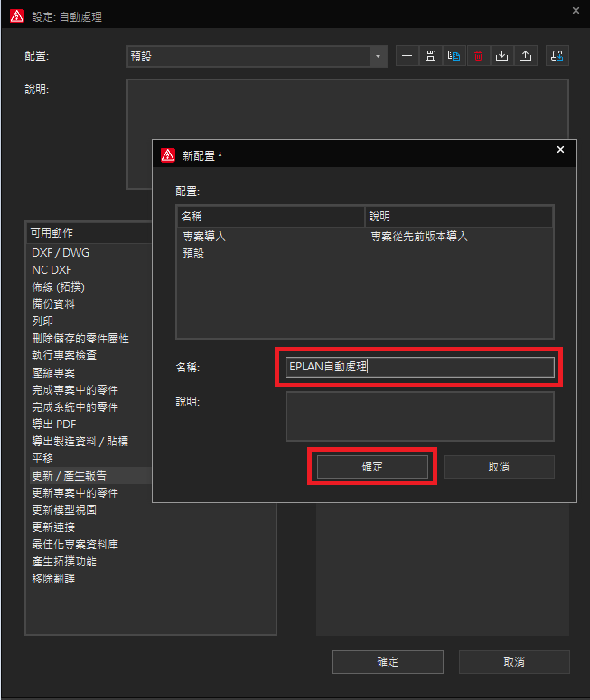Click the 說明 text box in 新配置 dialog
The width and height of the screenshot is (590, 700).
(420, 416)
